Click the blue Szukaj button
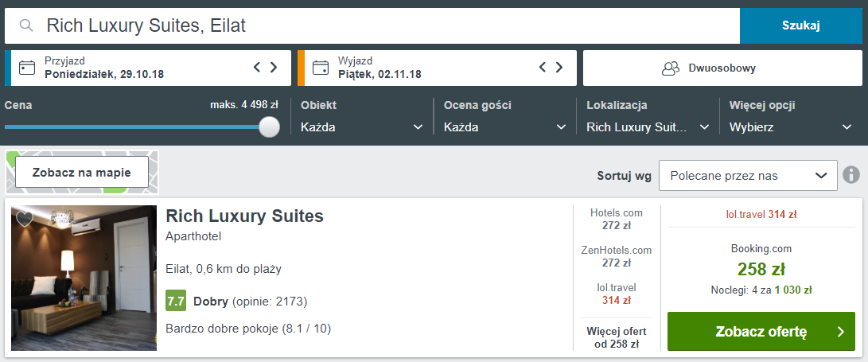The image size is (868, 362). 801,25
